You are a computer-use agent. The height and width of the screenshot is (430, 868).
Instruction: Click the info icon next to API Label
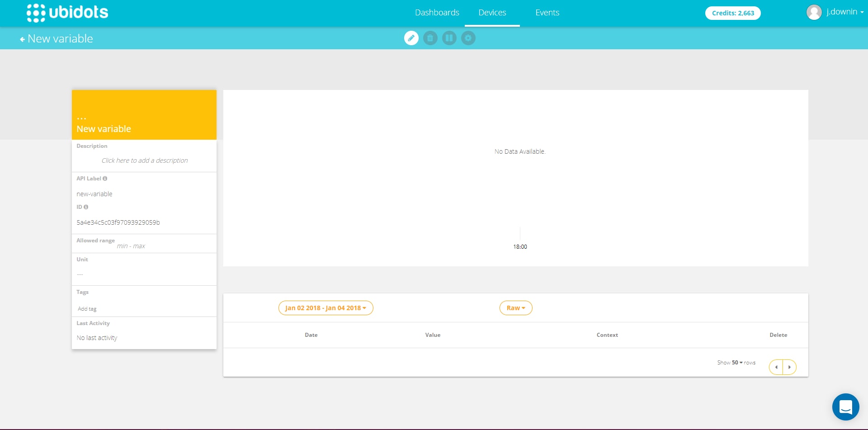click(105, 178)
